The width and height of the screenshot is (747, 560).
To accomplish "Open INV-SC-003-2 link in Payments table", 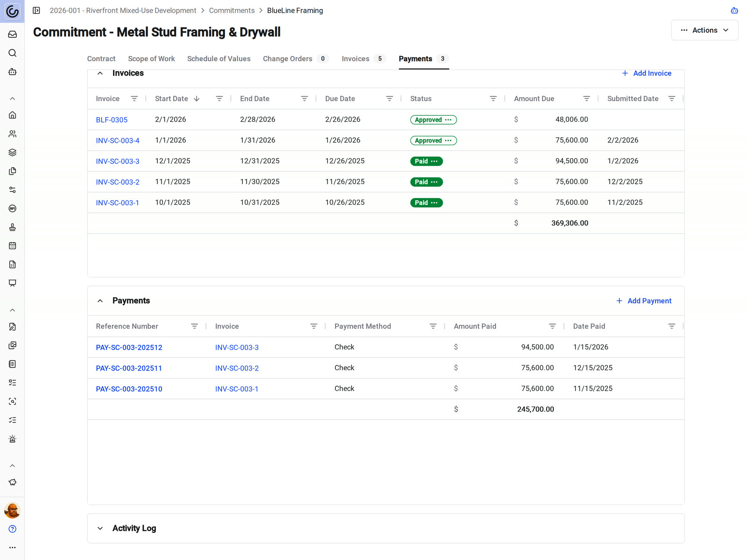I will coord(237,368).
